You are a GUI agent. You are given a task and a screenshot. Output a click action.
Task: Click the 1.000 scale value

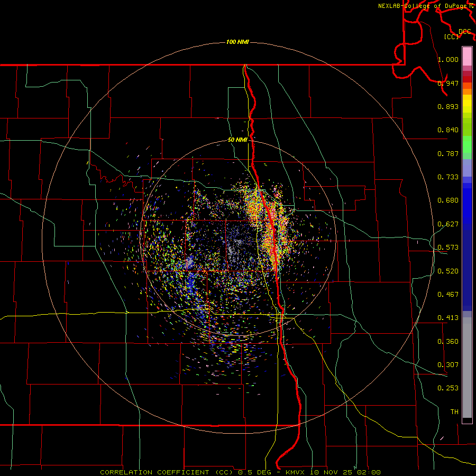pos(448,59)
